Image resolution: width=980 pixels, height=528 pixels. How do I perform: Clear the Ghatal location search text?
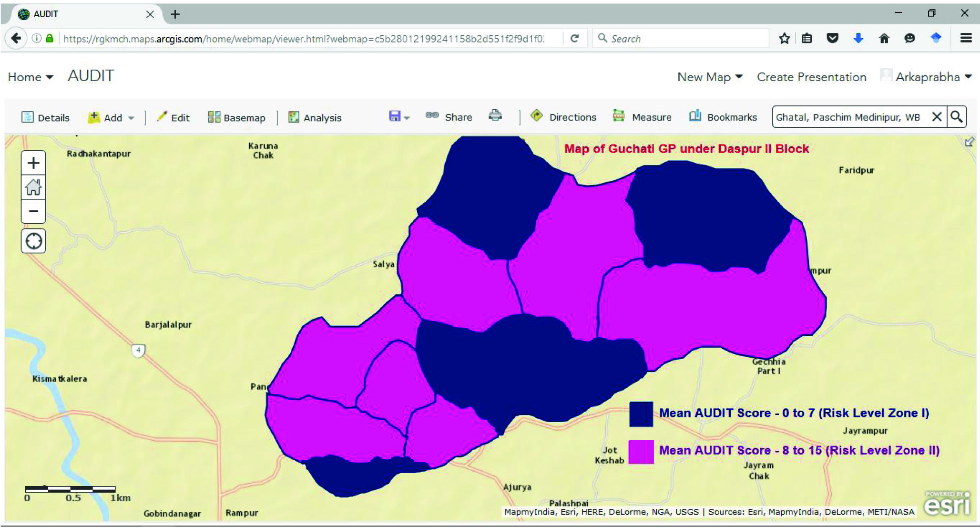click(937, 117)
